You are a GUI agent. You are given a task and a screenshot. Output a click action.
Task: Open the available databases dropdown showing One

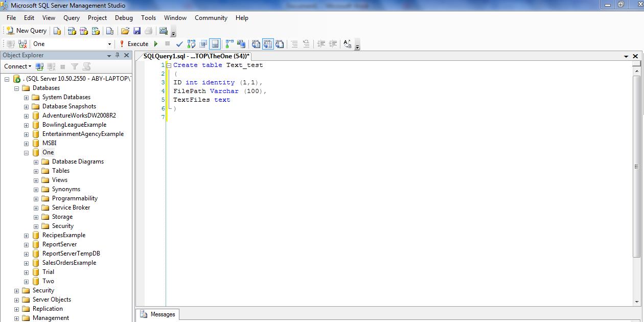(109, 44)
